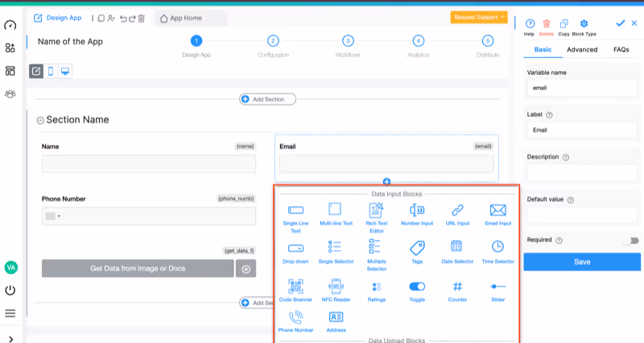Screen dimensions: 644x343
Task: Add an NFC Reader block
Action: click(336, 291)
